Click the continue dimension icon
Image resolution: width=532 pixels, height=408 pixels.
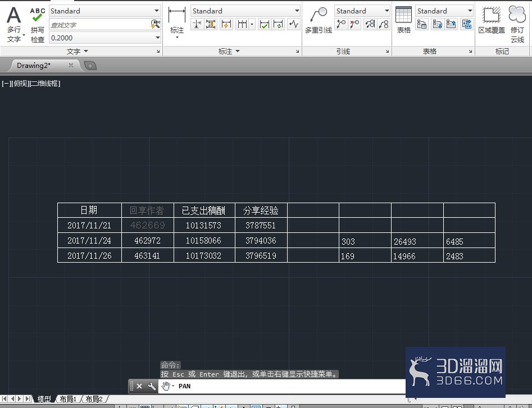click(x=242, y=24)
